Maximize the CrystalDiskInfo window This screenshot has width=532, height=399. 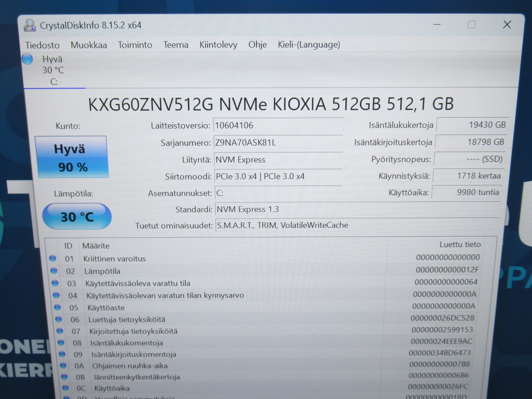pyautogui.click(x=471, y=25)
